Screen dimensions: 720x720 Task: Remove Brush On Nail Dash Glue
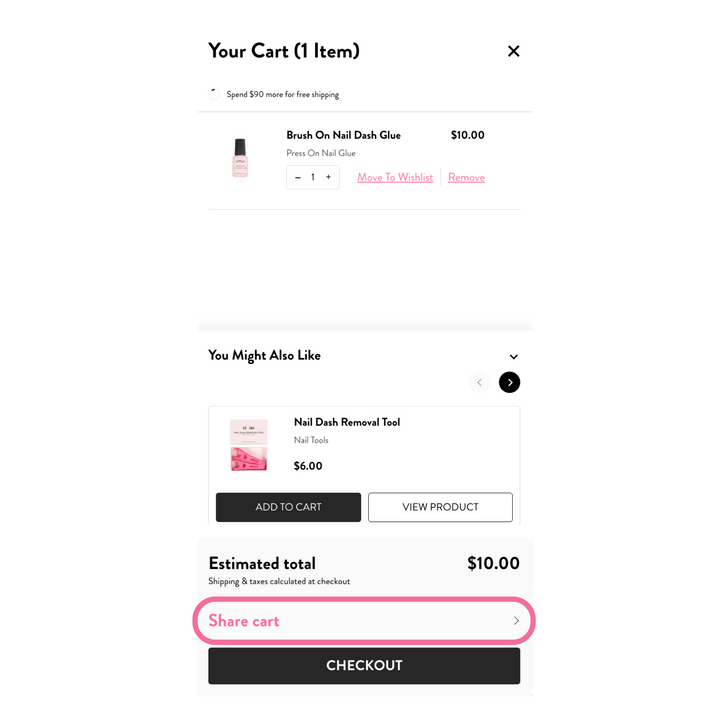(x=466, y=177)
